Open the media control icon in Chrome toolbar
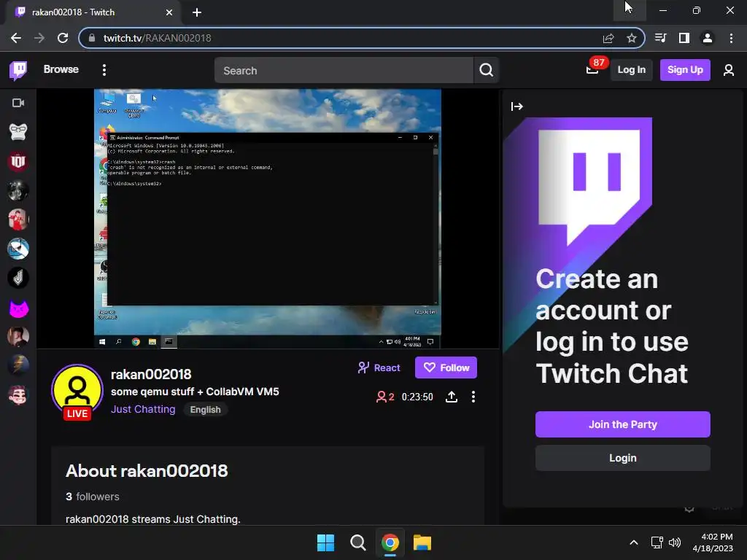 [661, 38]
